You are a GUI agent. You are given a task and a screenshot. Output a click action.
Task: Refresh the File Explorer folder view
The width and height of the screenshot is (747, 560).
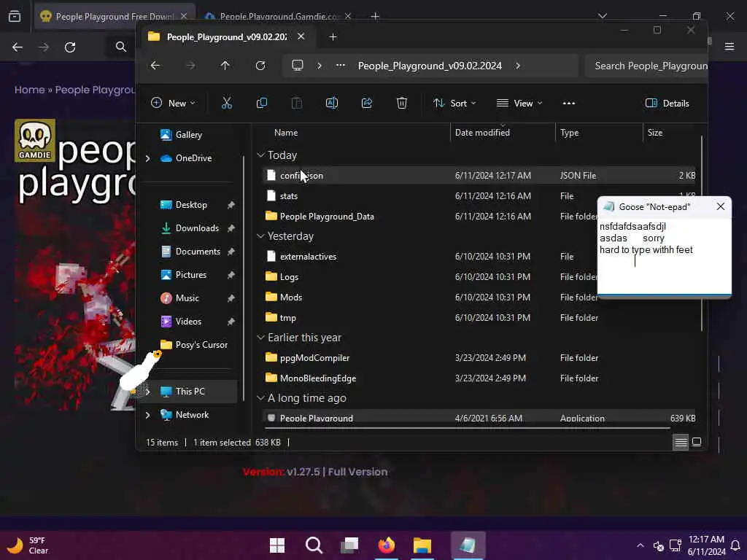pos(260,66)
